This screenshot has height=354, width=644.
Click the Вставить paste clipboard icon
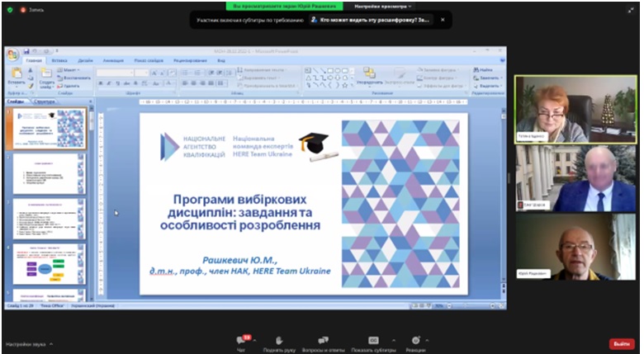(x=17, y=73)
